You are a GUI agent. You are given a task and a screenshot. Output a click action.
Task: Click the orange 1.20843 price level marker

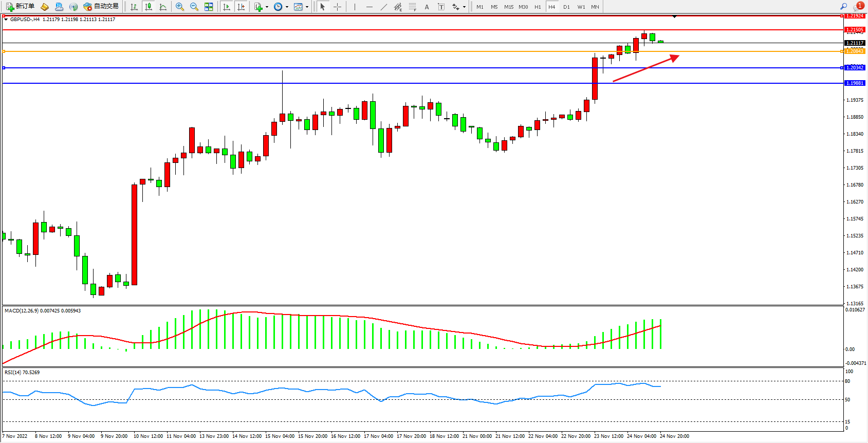pos(855,51)
